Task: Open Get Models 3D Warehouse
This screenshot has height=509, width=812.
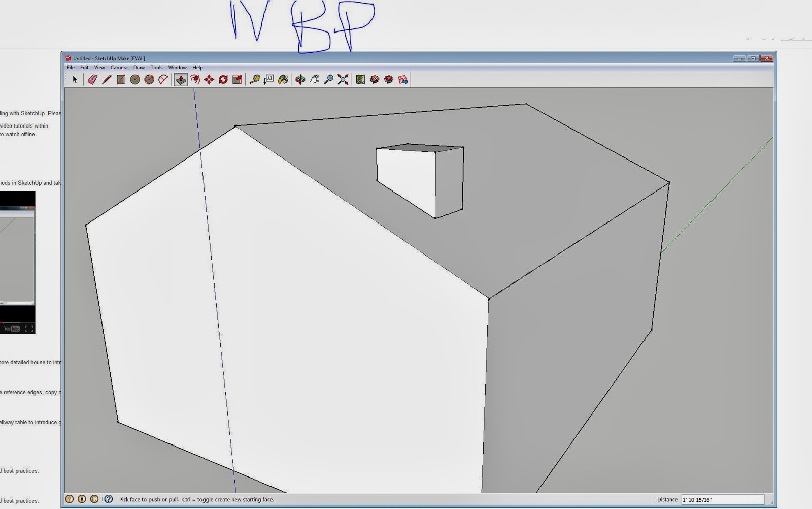Action: tap(375, 80)
